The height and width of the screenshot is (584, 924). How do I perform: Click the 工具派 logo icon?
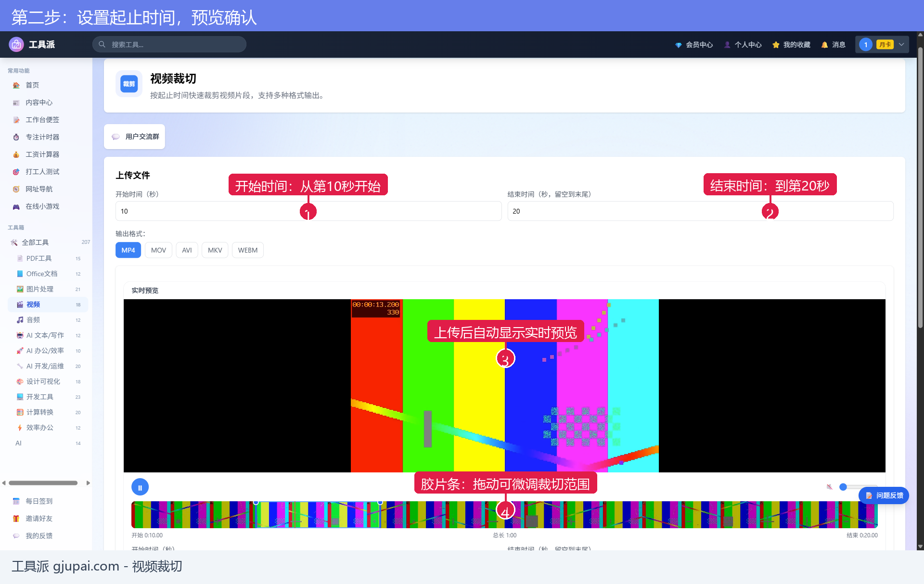[16, 44]
